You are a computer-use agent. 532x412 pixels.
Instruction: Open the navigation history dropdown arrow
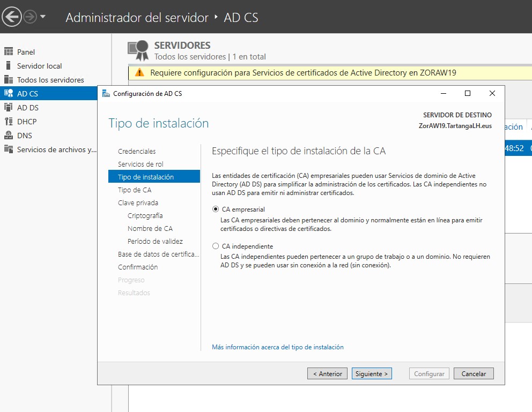[x=43, y=16]
